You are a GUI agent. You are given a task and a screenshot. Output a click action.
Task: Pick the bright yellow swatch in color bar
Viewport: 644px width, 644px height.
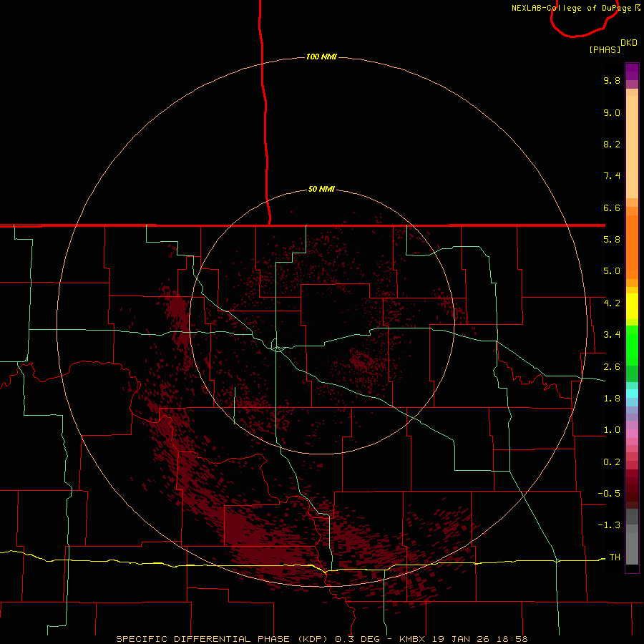pos(632,306)
